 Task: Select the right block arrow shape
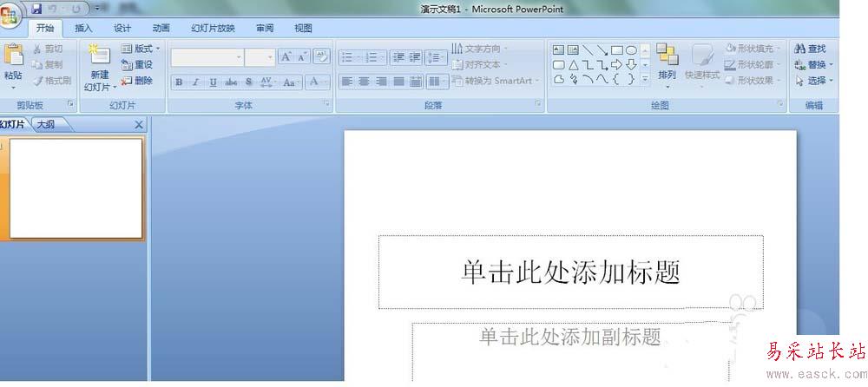[x=616, y=65]
